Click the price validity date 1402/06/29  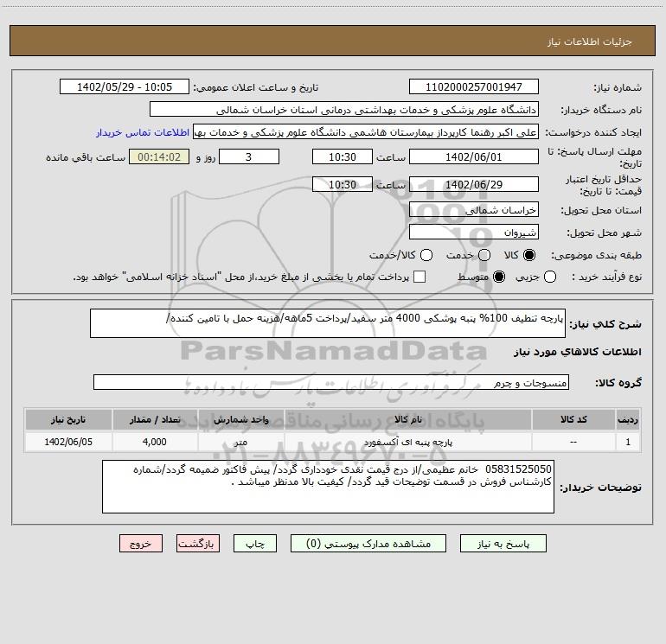pos(474,185)
